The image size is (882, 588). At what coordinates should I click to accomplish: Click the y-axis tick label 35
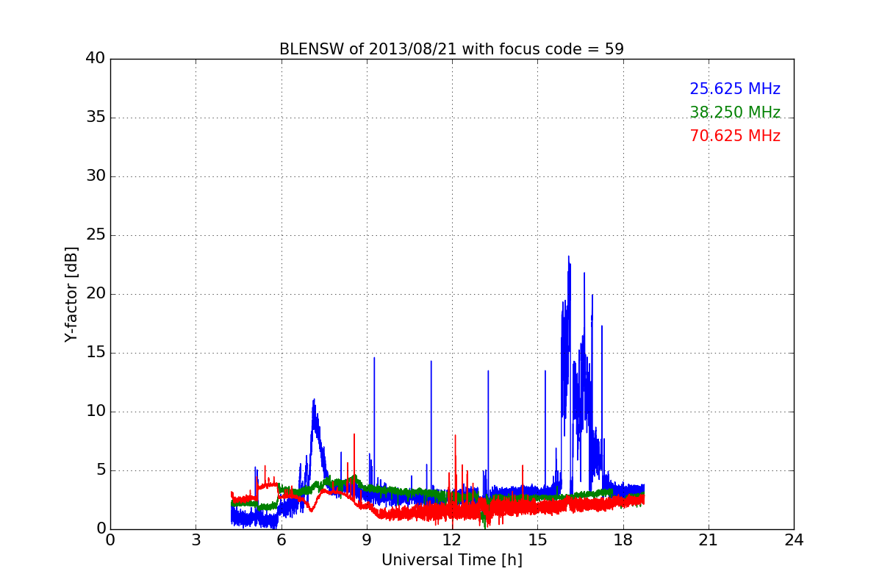pyautogui.click(x=96, y=118)
